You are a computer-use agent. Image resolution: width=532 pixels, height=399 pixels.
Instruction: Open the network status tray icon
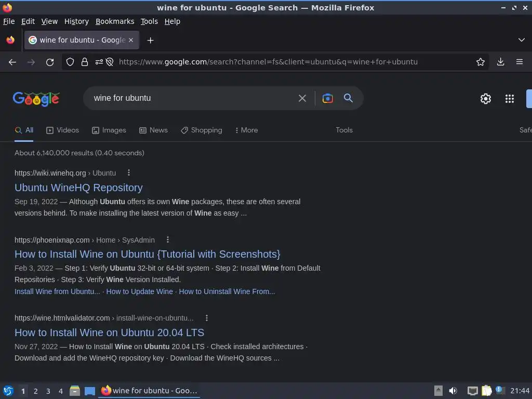(472, 391)
